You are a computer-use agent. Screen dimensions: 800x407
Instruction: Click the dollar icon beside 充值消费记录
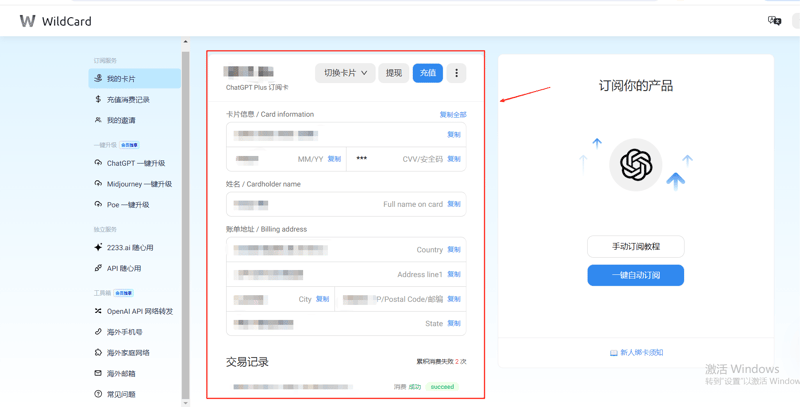point(98,99)
